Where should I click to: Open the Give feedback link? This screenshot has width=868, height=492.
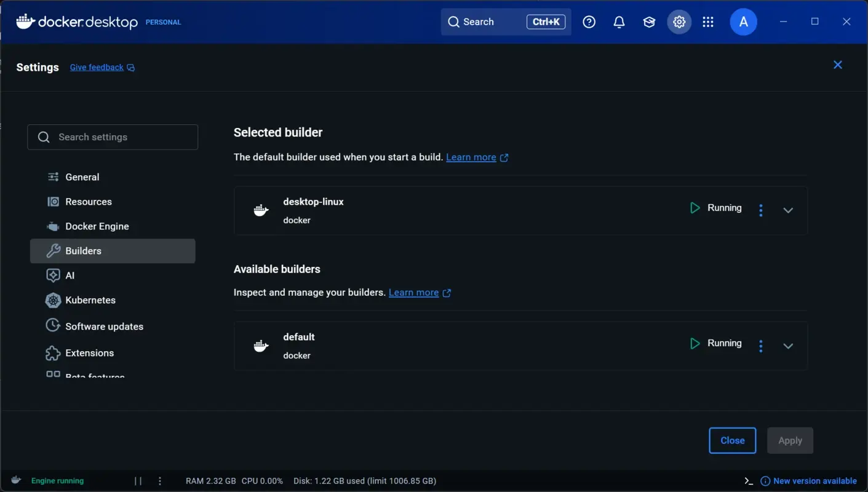pyautogui.click(x=96, y=67)
